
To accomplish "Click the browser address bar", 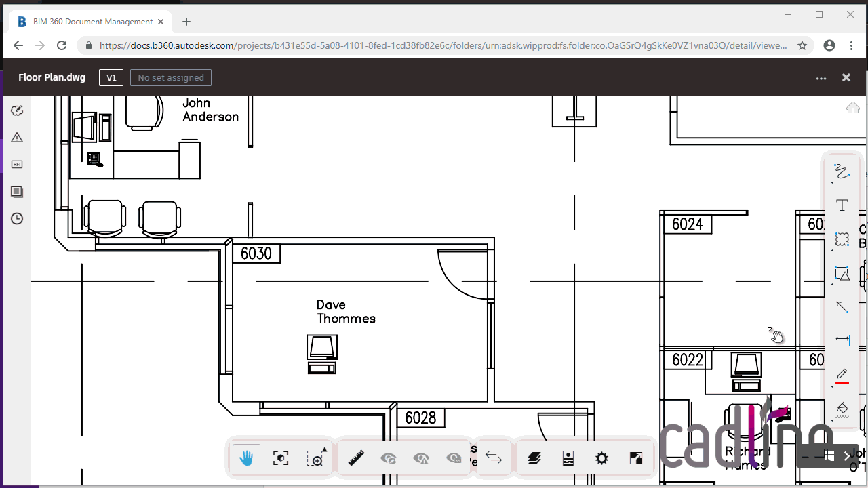I will [x=444, y=45].
